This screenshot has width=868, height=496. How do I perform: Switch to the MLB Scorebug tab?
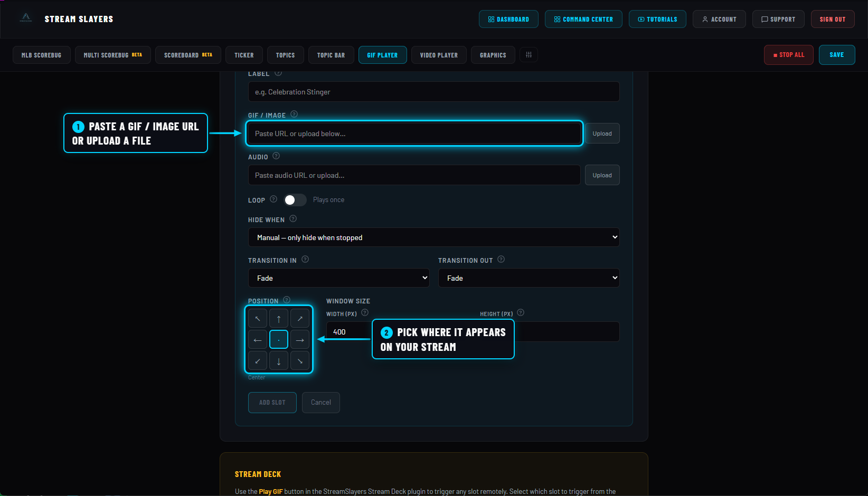tap(42, 55)
